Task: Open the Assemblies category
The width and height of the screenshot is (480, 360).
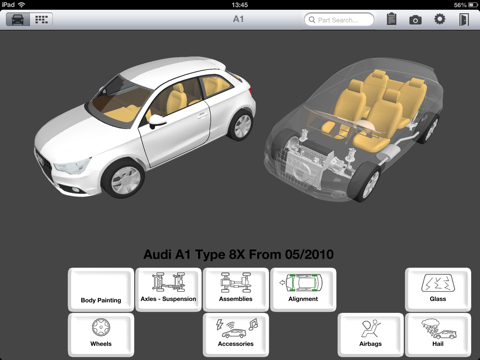Action: point(236,289)
